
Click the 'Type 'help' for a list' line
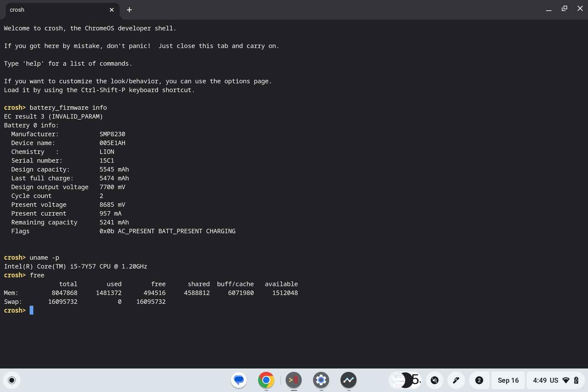[x=68, y=64]
